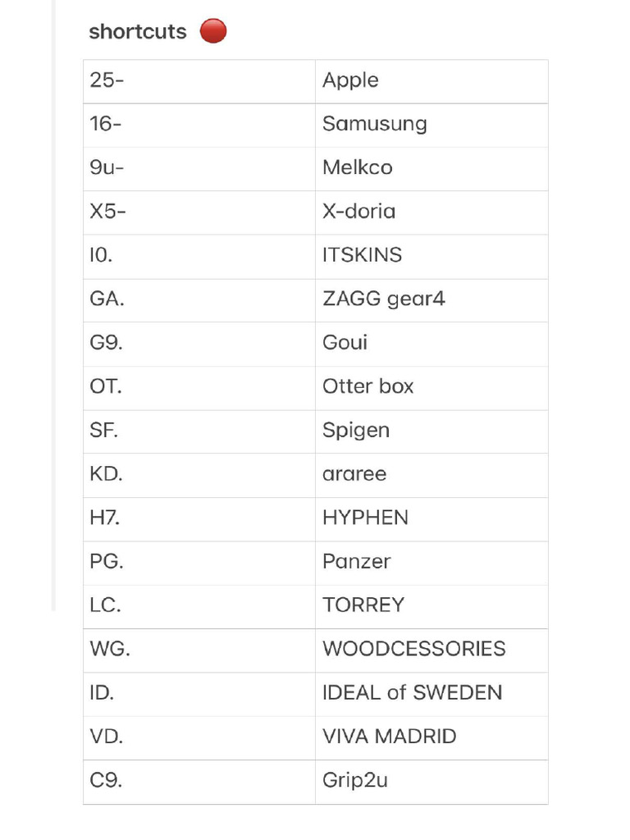Click the ZAGG gear4 cell

tap(431, 300)
